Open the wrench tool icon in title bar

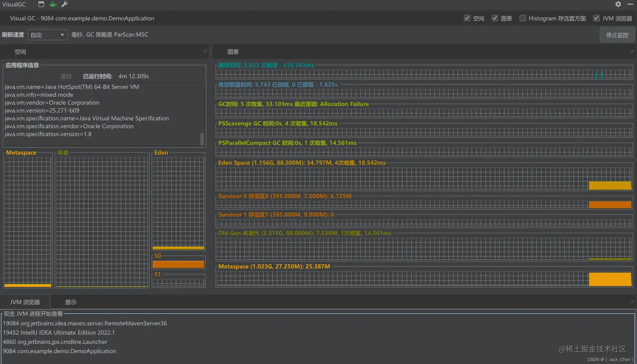[64, 4]
